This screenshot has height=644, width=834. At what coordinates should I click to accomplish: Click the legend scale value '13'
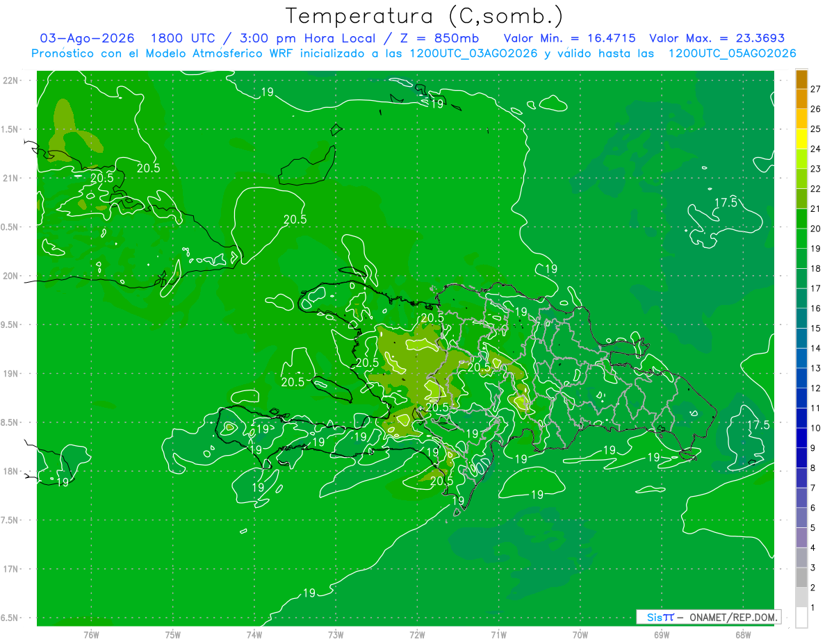816,368
